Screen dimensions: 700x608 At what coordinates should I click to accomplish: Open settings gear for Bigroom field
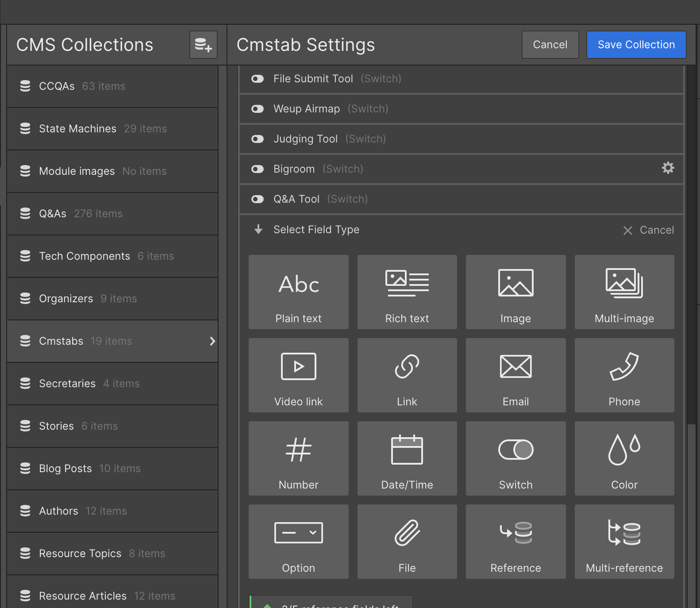click(668, 168)
